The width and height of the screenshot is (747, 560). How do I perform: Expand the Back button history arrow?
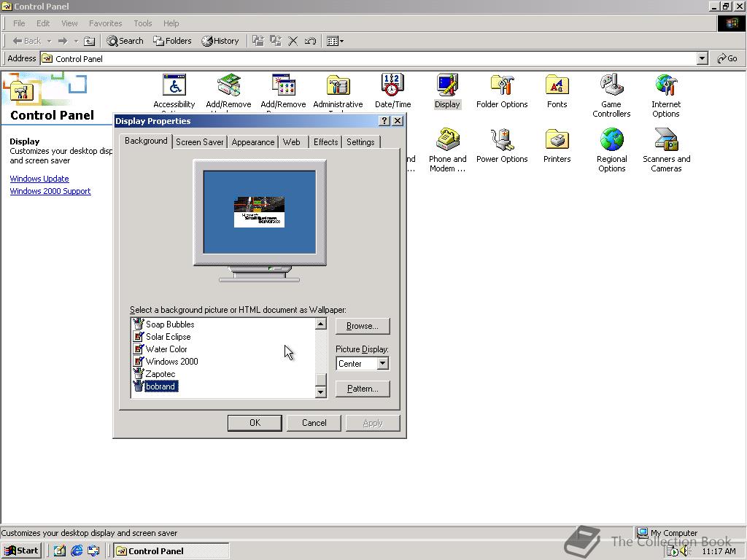click(49, 41)
